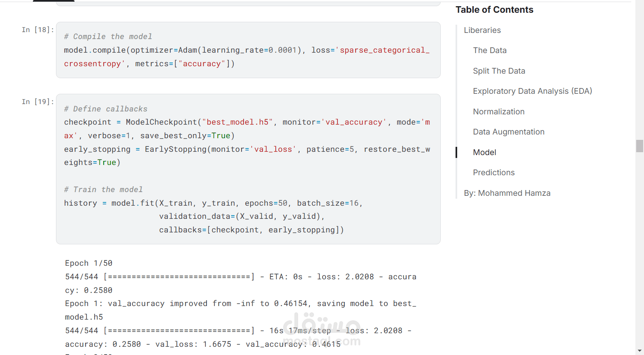Click the Table of Contents heading
The image size is (644, 355).
tap(494, 10)
